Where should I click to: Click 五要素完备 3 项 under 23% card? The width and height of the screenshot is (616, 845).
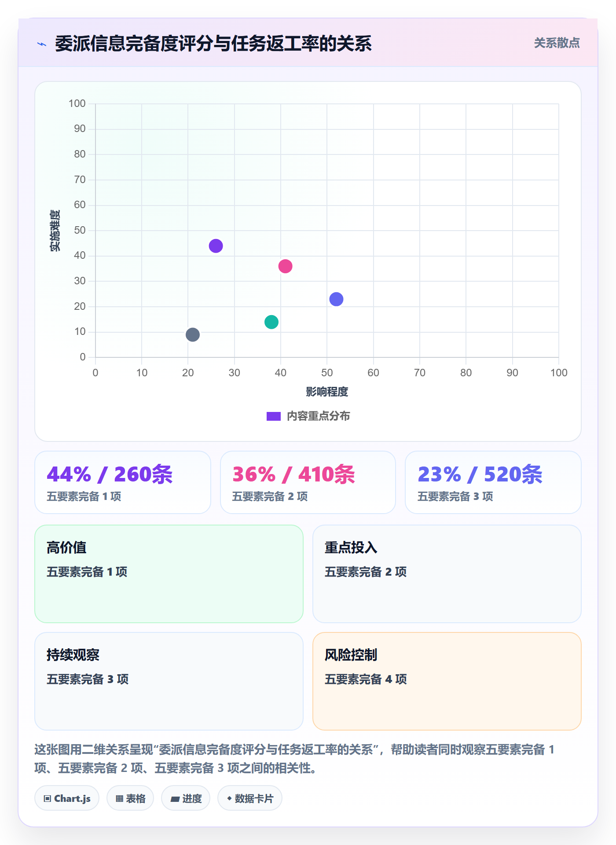(x=455, y=496)
